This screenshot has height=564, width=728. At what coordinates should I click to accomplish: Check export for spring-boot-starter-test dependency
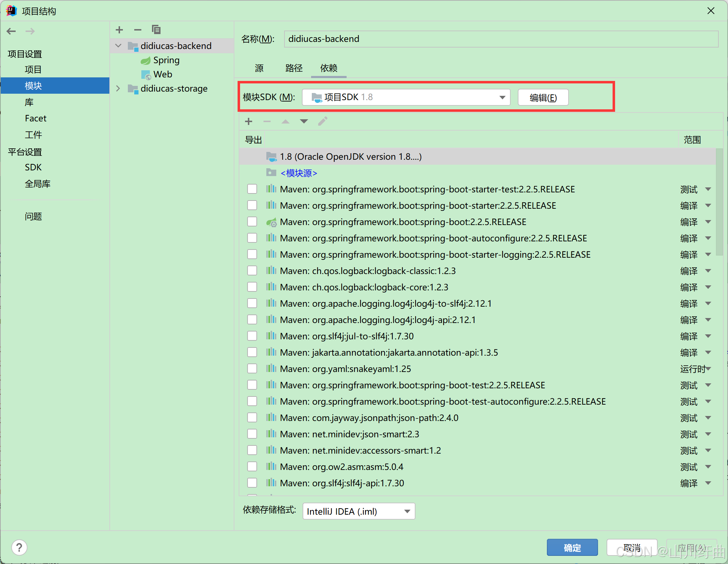coord(252,189)
